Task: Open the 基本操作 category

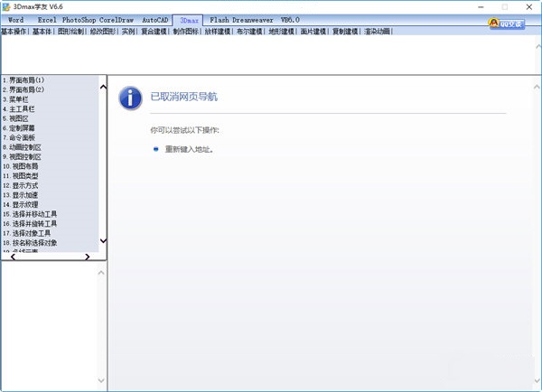Action: tap(14, 31)
